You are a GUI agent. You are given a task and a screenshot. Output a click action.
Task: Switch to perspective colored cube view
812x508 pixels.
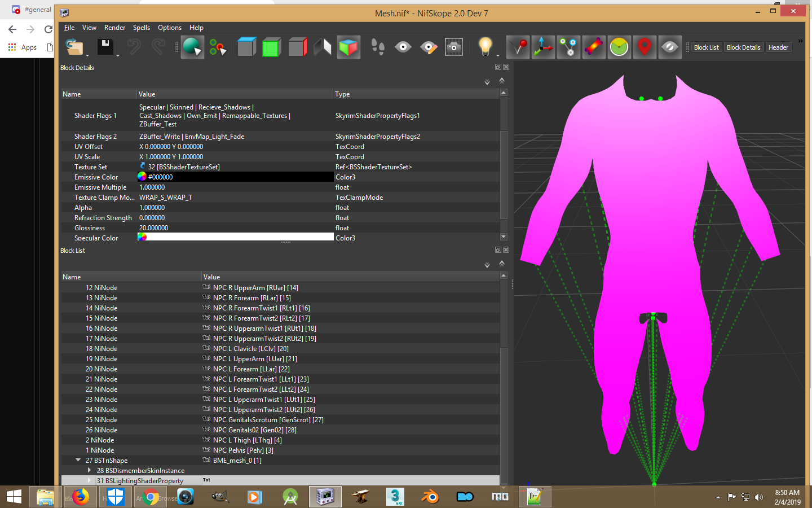click(348, 47)
